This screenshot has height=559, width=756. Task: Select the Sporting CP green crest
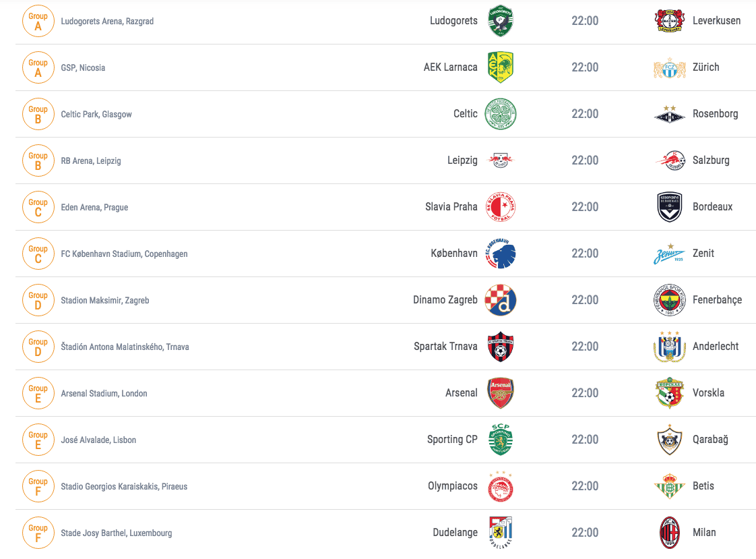(501, 440)
